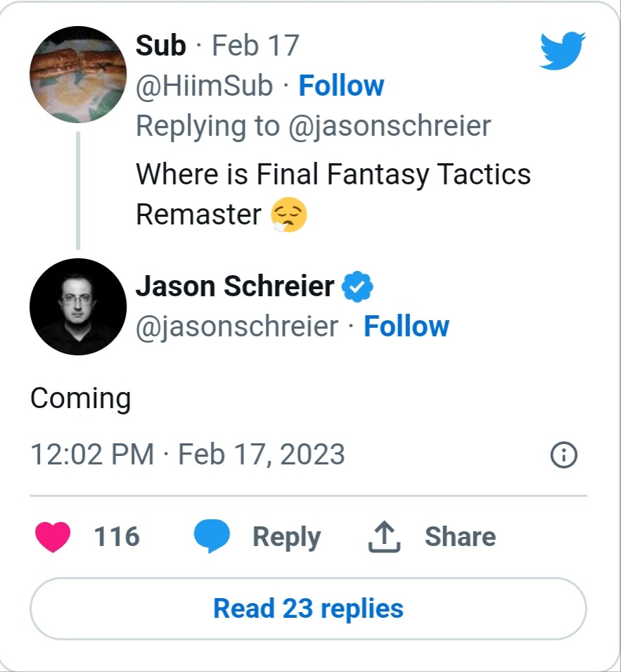Open the Feb 17 date on Sub's tweet
621x672 pixels.
click(256, 46)
